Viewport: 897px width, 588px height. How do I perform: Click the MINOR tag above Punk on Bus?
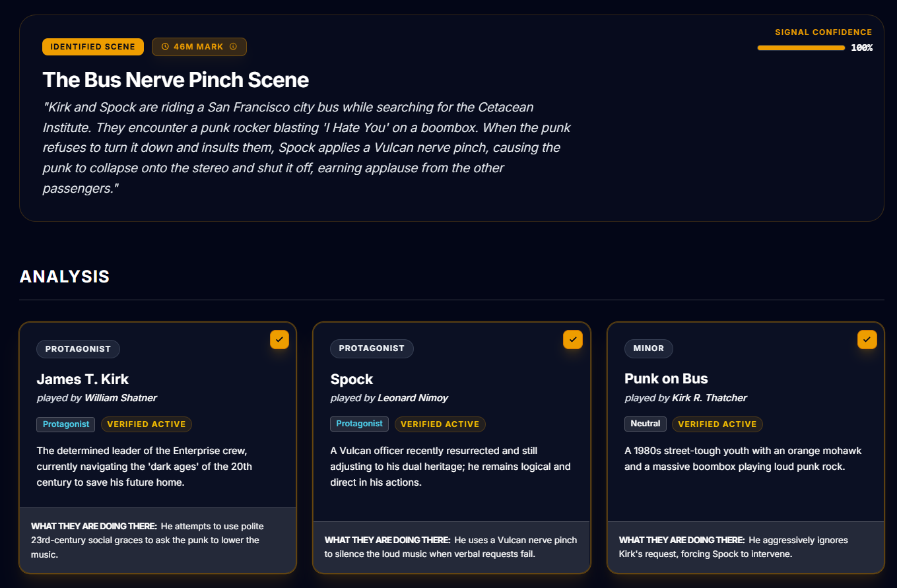click(x=649, y=348)
